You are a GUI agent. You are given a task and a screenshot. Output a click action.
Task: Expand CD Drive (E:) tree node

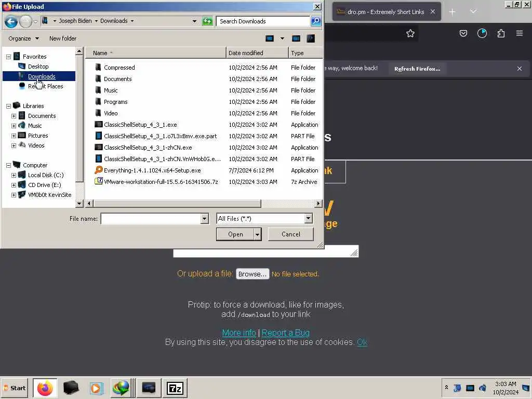coord(14,185)
